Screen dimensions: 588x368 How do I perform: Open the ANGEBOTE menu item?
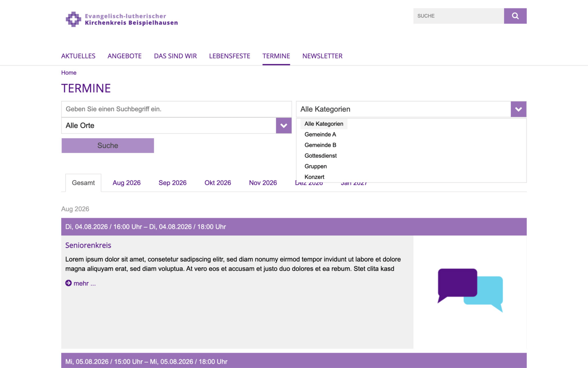[125, 56]
